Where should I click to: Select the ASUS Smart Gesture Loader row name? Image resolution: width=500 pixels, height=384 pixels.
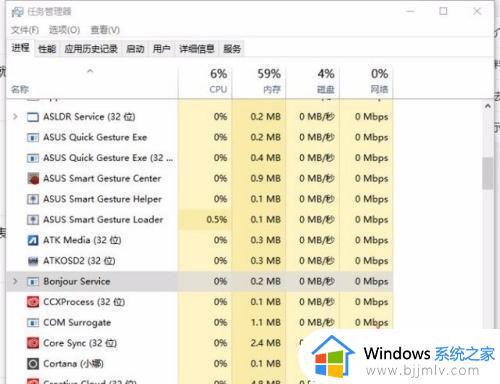(x=103, y=220)
